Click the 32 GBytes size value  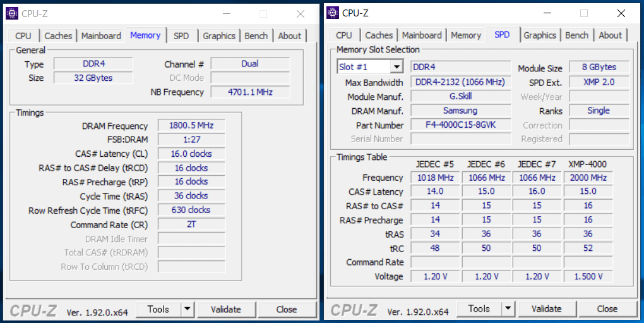coord(93,78)
